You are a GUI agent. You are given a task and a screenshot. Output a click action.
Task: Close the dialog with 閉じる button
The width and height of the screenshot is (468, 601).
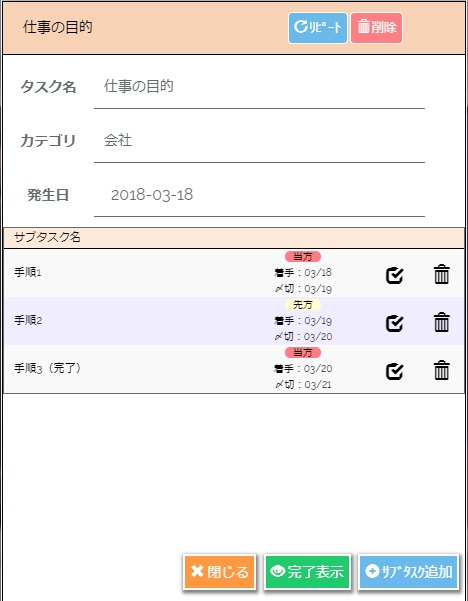[220, 571]
